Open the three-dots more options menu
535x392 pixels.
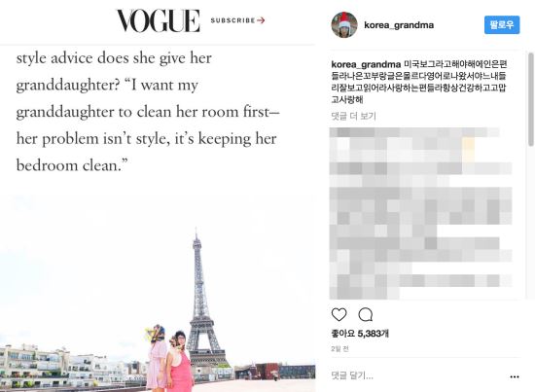(515, 376)
